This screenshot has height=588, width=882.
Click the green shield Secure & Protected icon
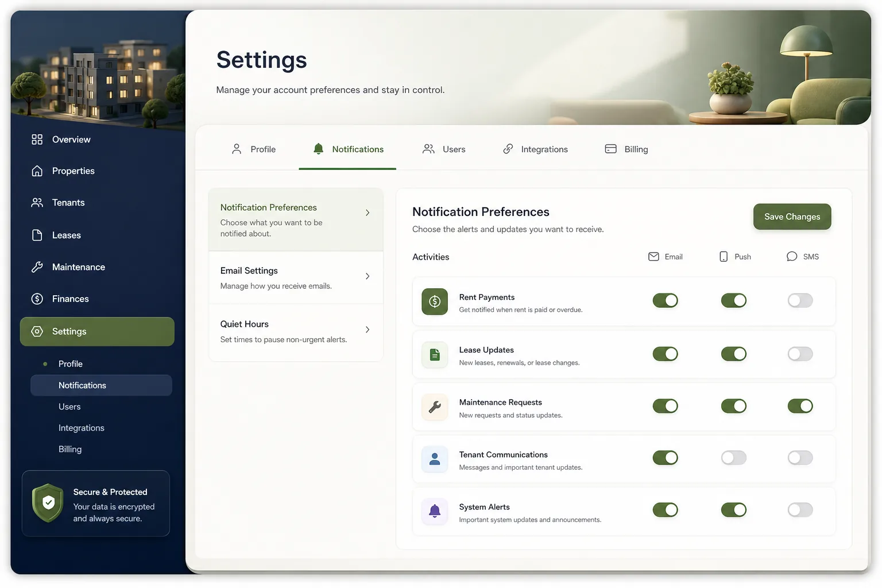(x=48, y=503)
